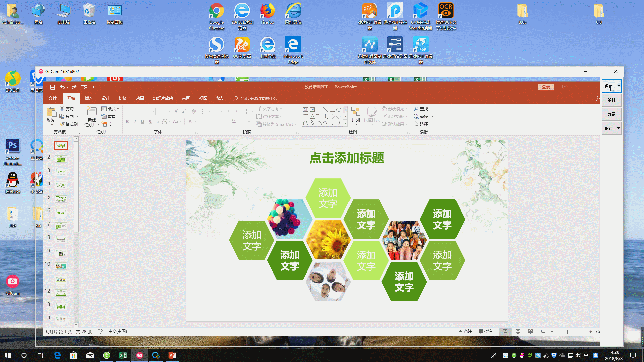Click the Save icon in quick access toolbar
The height and width of the screenshot is (362, 644).
coord(53,87)
